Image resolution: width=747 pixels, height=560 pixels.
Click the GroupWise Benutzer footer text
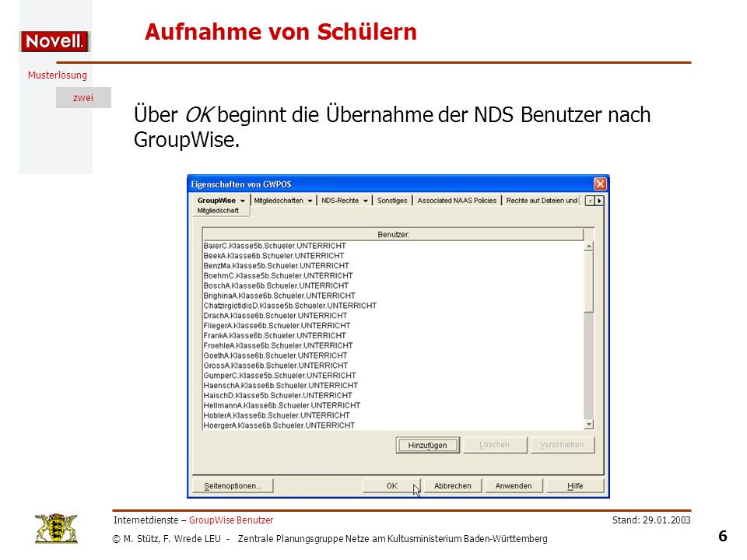(231, 520)
